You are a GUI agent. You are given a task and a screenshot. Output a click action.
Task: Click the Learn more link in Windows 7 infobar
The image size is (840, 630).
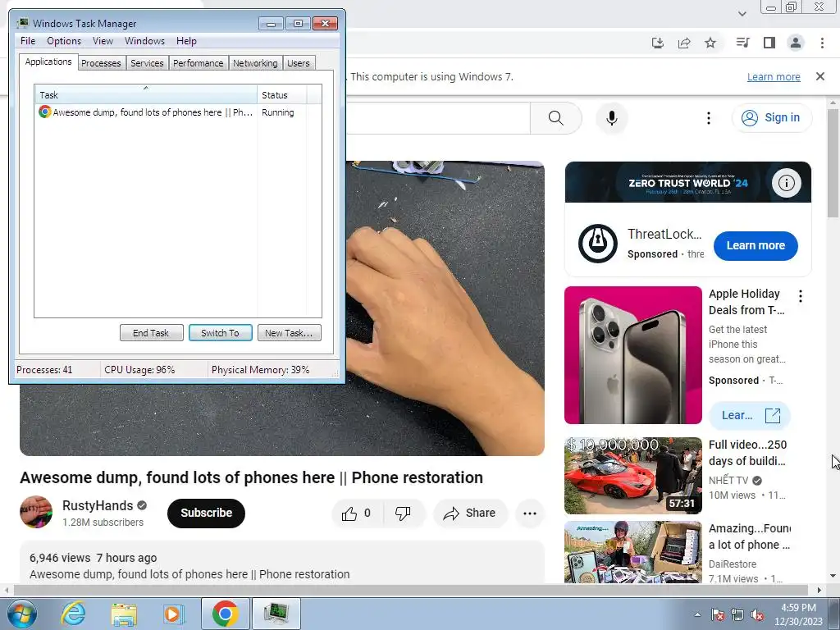(774, 76)
